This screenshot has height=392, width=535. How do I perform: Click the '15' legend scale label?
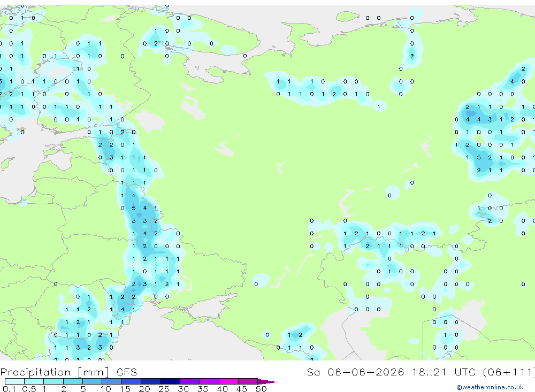(125, 389)
